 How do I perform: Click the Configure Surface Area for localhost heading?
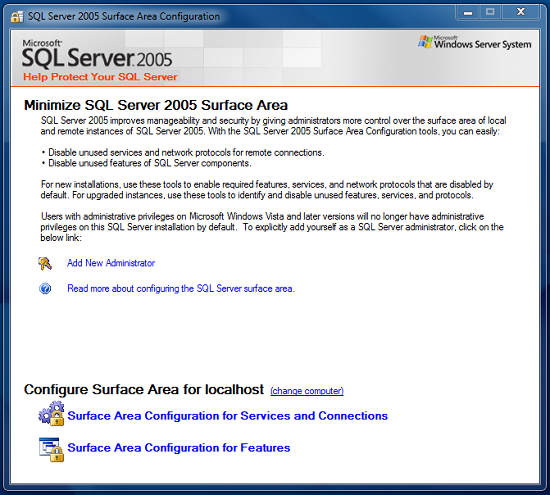144,389
